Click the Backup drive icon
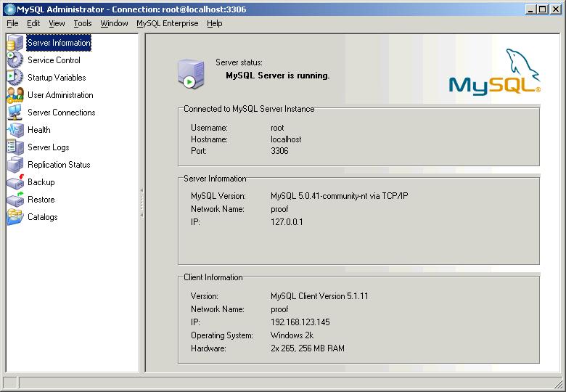Image resolution: width=566 pixels, height=392 pixels. click(x=15, y=182)
